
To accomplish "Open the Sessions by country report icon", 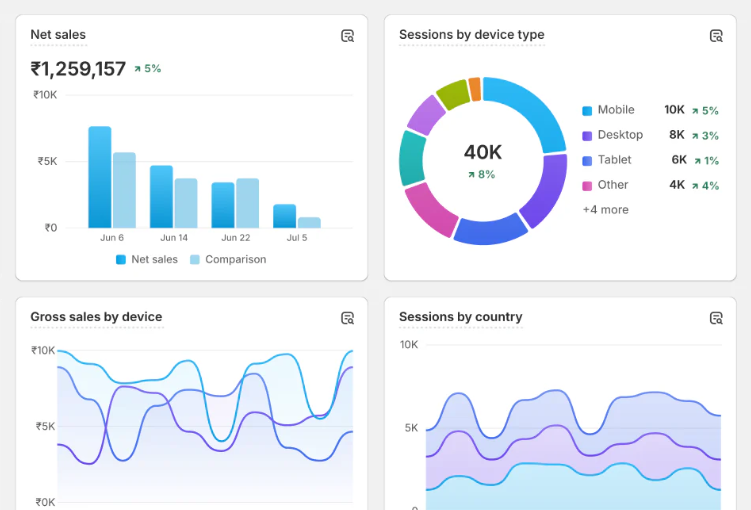I will click(x=716, y=318).
